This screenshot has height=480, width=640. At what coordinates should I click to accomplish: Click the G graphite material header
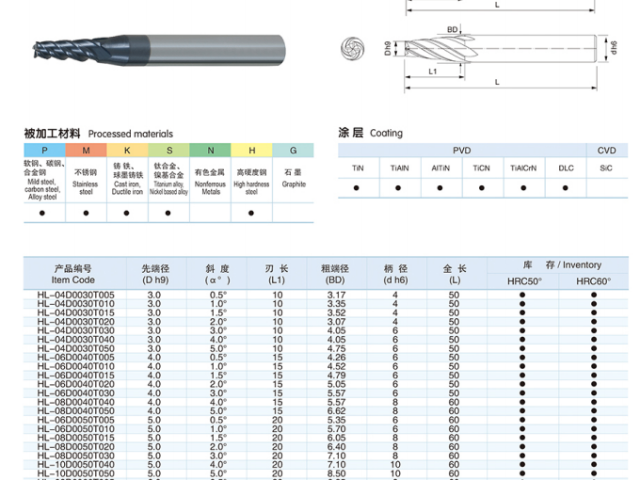point(293,150)
